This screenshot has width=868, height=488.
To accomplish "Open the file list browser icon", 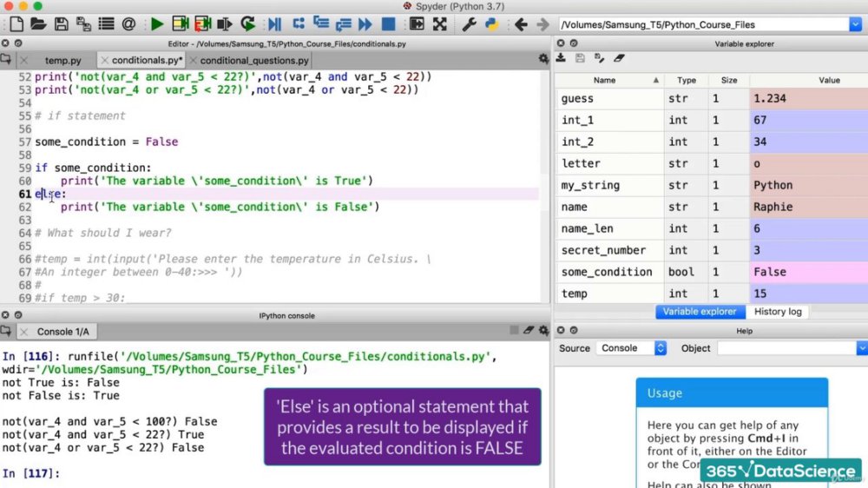I will click(106, 23).
